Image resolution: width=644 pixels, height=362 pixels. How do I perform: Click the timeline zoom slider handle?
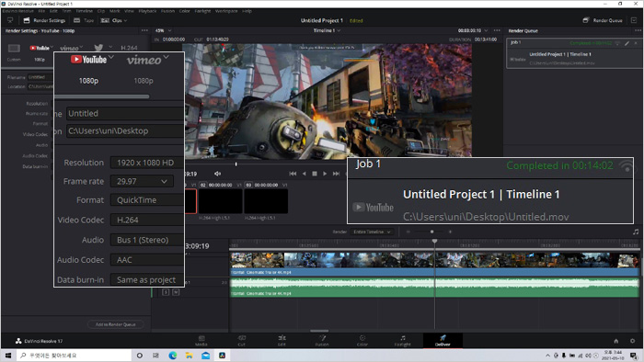431,232
